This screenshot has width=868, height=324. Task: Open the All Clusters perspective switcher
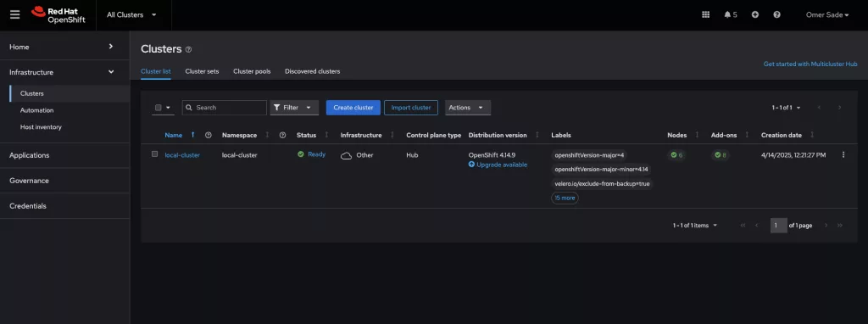click(x=131, y=15)
